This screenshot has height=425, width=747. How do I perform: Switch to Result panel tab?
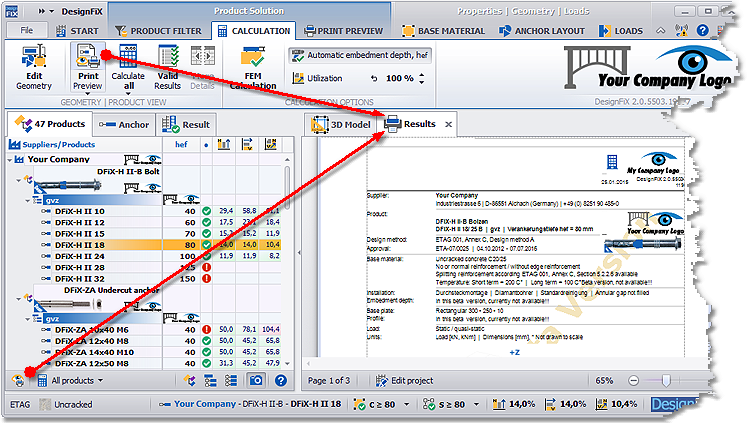click(x=186, y=125)
